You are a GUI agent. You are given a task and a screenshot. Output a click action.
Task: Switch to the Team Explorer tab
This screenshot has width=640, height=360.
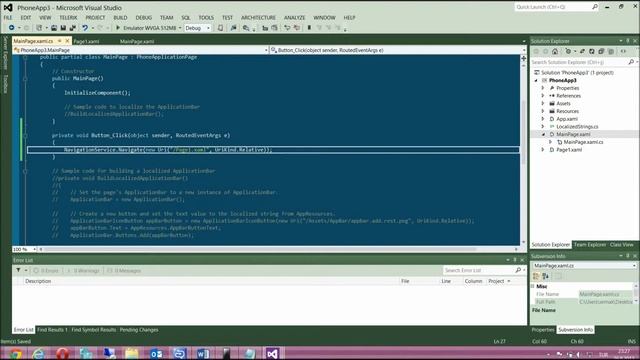pyautogui.click(x=589, y=244)
